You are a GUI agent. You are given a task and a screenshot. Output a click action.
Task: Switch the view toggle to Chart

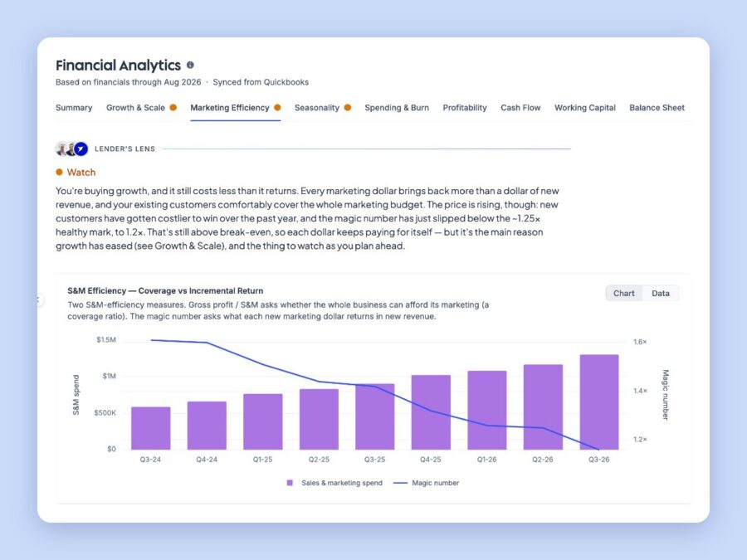click(x=623, y=294)
